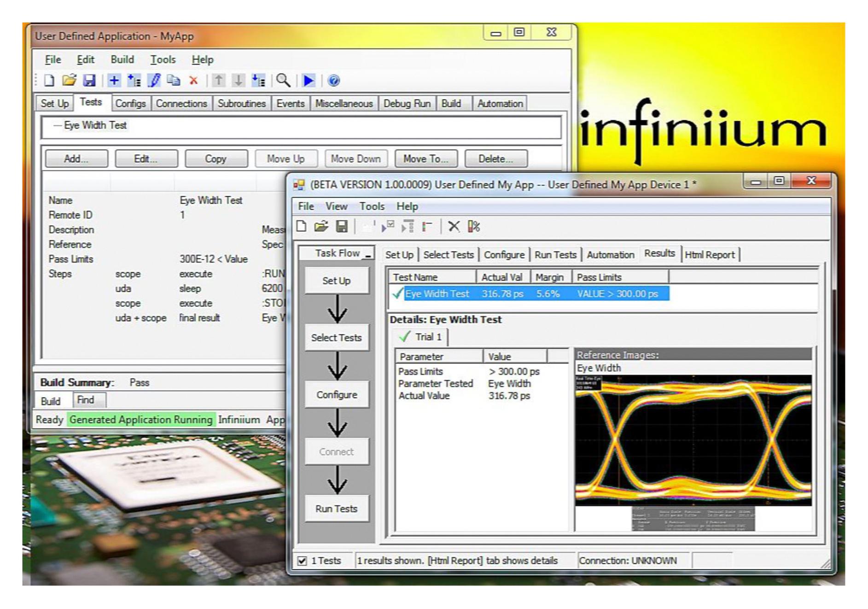Open Edit menu in MyApp window
Viewport: 868px width, 609px height.
coord(85,59)
